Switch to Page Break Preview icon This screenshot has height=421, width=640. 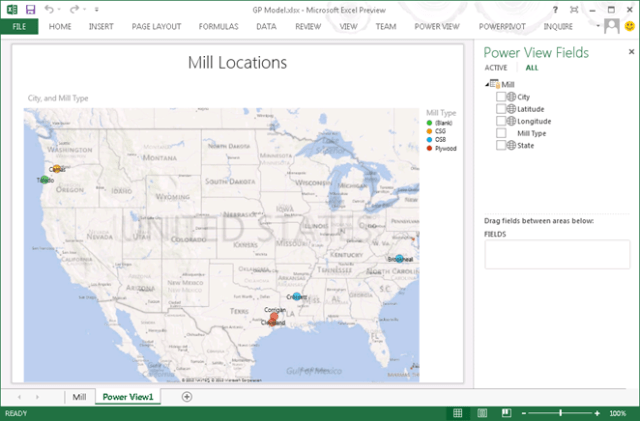(x=507, y=413)
